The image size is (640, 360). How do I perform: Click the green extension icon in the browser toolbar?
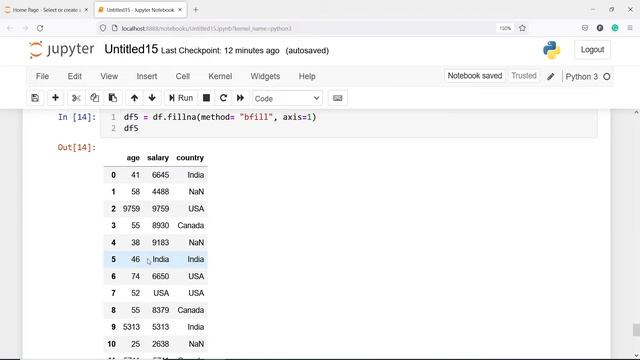(615, 28)
